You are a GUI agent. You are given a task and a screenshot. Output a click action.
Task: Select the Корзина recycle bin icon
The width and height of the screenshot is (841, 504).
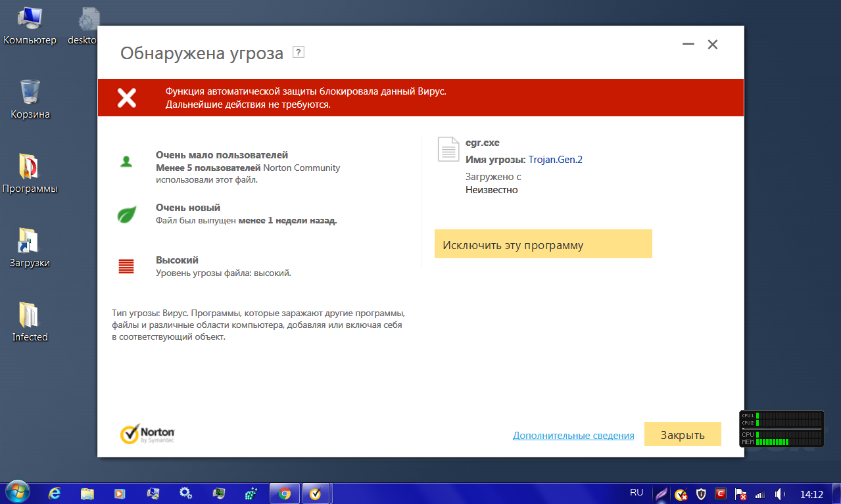point(30,100)
